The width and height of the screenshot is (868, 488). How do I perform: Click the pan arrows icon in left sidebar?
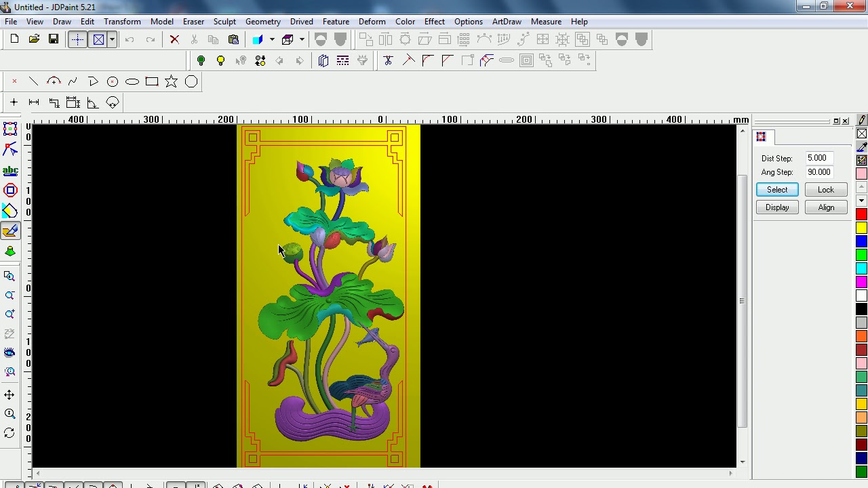click(9, 394)
